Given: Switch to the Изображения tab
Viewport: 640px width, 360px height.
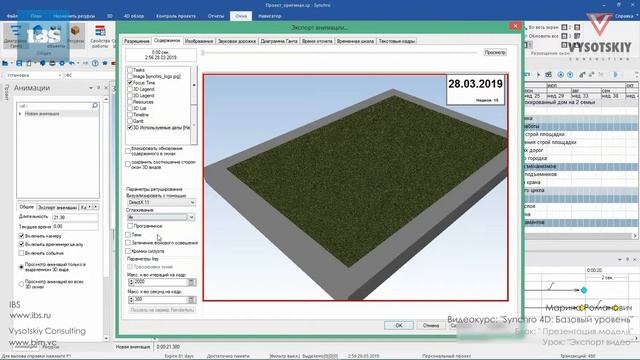Looking at the screenshot, I should click(199, 41).
